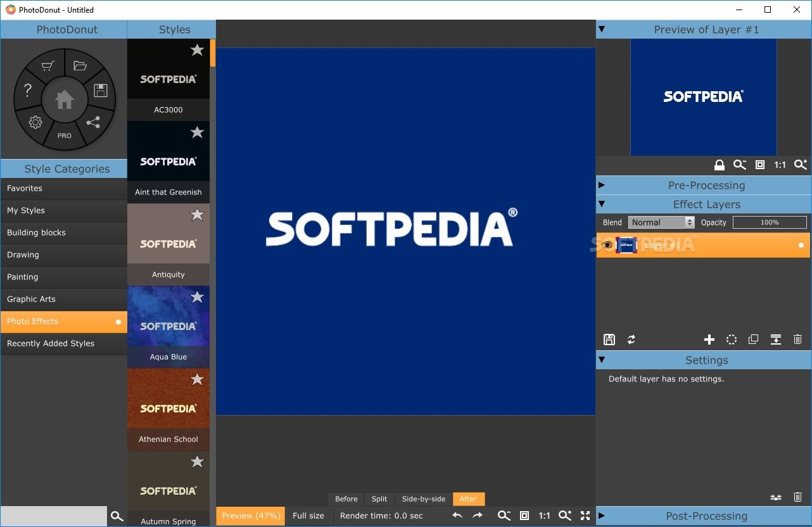
Task: Click the trash icon at the Settings panel bottom
Action: (797, 497)
